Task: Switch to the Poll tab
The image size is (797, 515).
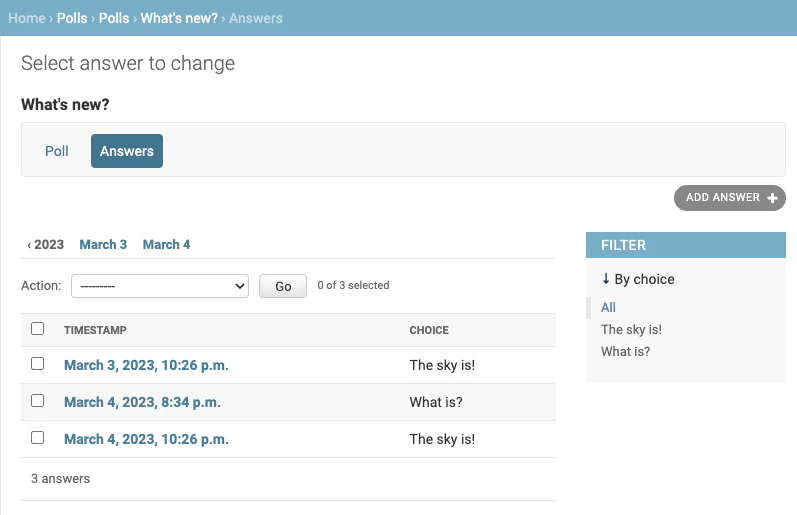Action: (56, 151)
